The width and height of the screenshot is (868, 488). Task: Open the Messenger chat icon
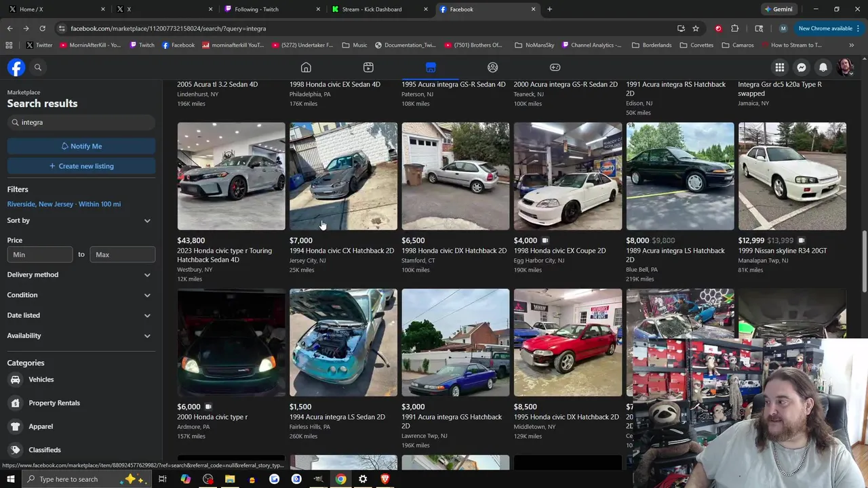click(802, 67)
